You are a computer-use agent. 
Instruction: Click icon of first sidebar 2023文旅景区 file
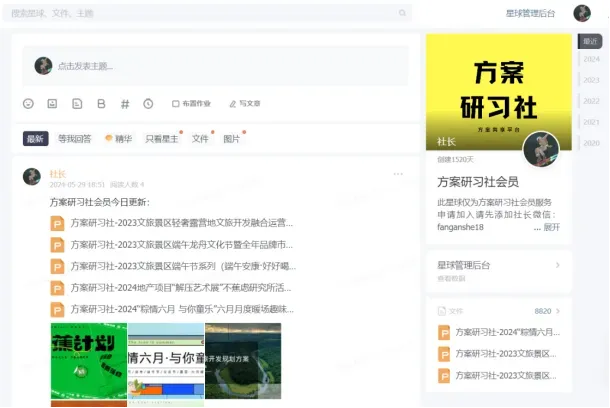coord(444,354)
